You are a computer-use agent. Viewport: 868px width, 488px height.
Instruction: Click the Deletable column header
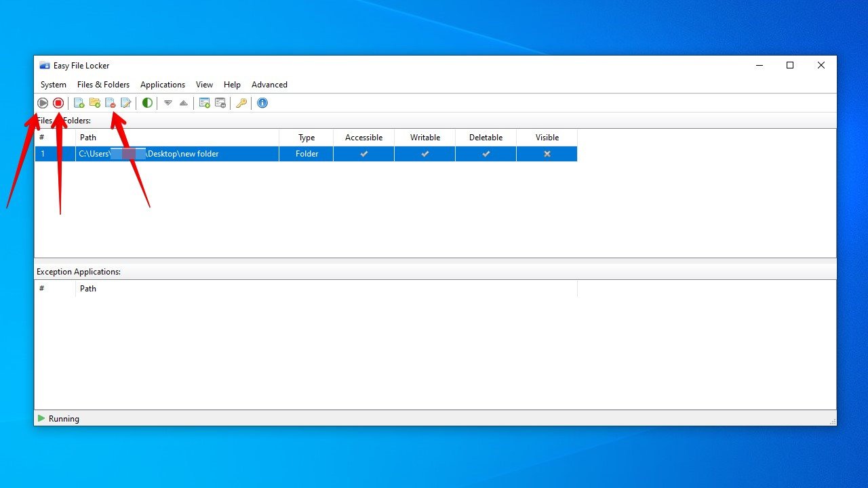486,138
